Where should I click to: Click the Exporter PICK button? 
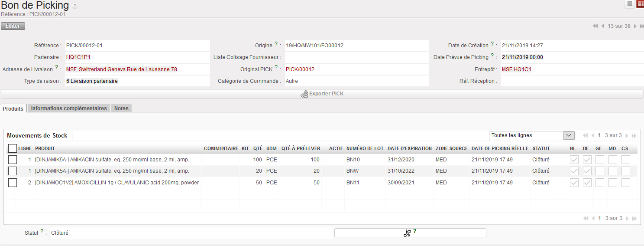(x=322, y=94)
